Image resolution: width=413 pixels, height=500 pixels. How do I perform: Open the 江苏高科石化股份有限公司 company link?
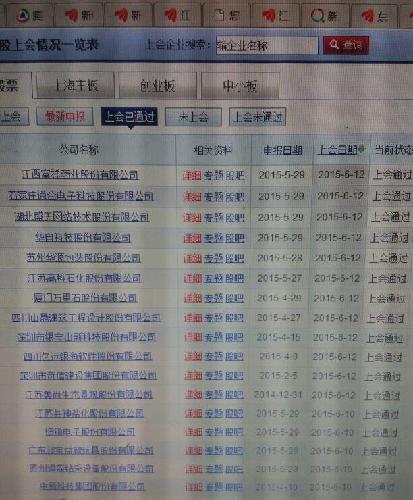click(x=84, y=278)
